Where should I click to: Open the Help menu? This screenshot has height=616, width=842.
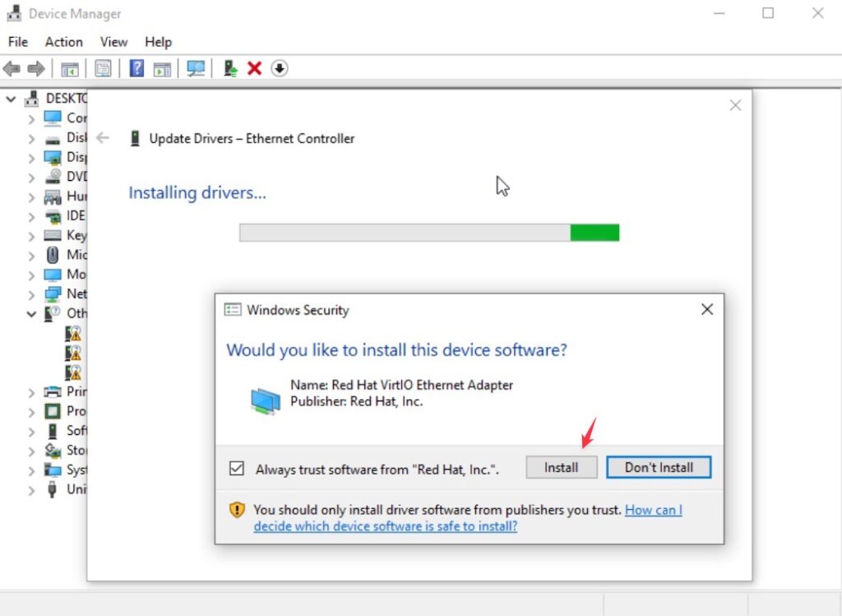pyautogui.click(x=158, y=42)
